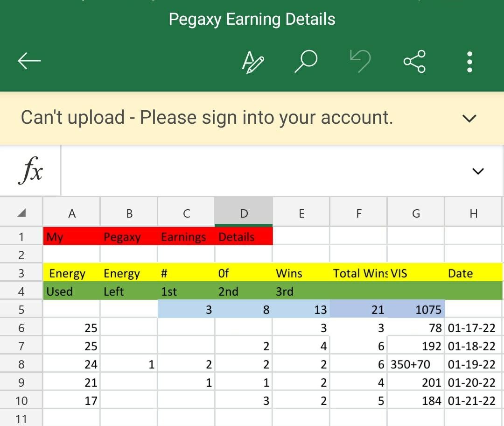Select row 1 header

21,236
